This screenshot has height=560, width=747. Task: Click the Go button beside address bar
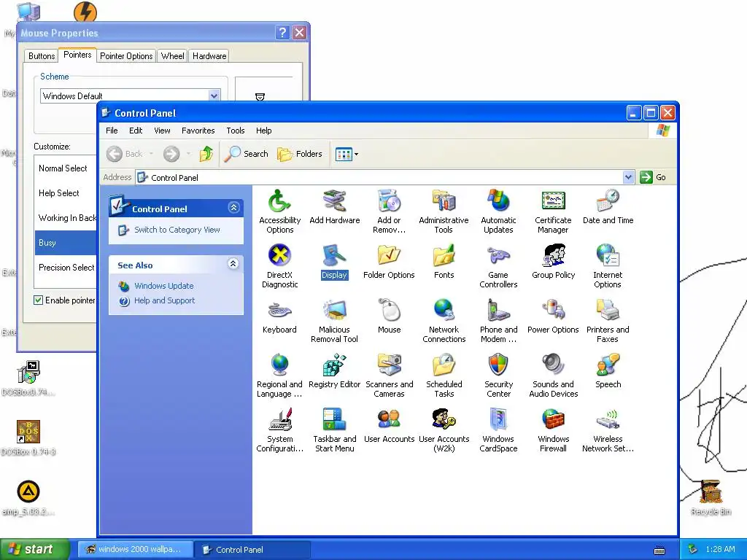[x=653, y=177]
